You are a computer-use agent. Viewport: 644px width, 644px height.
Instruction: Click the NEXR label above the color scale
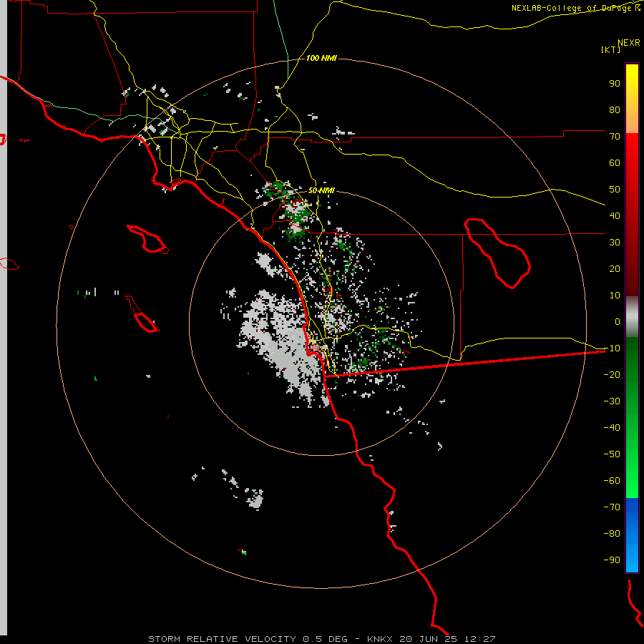pos(629,43)
